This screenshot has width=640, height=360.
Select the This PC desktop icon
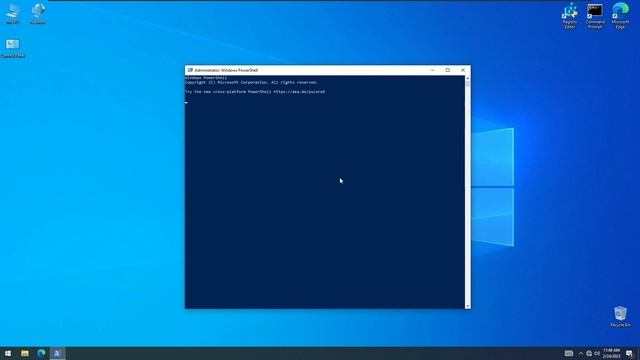pyautogui.click(x=13, y=13)
